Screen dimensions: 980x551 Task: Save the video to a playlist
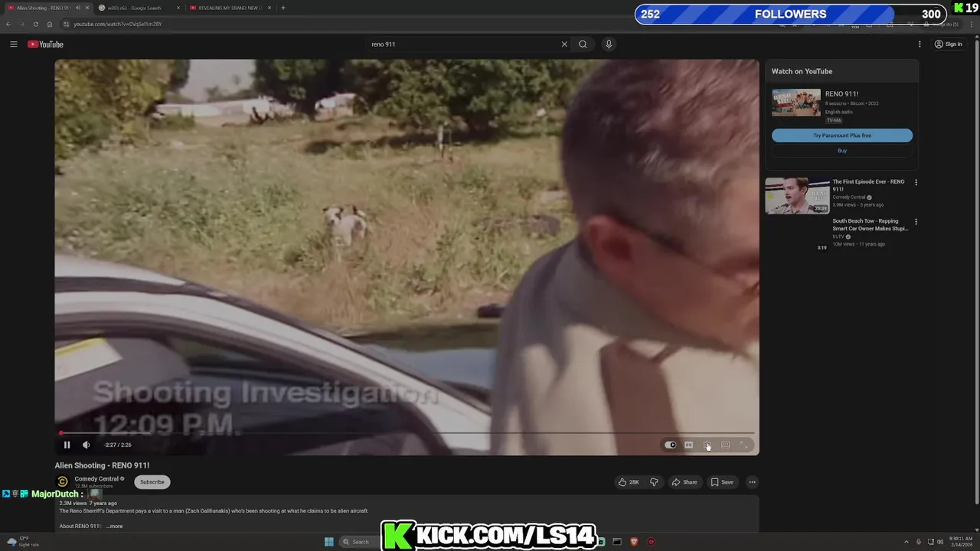point(722,482)
